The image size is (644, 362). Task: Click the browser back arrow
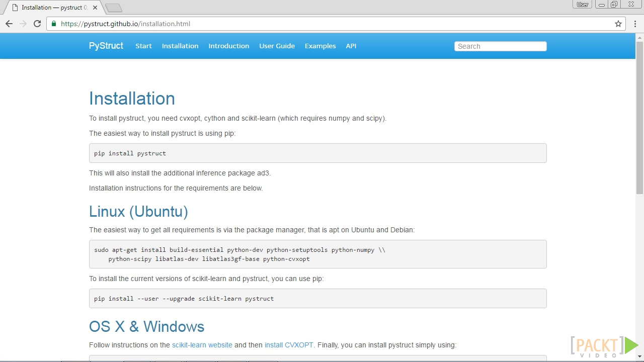(9, 24)
